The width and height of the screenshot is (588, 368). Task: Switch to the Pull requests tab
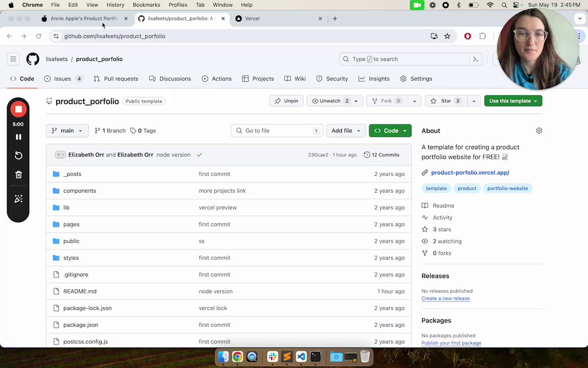116,79
